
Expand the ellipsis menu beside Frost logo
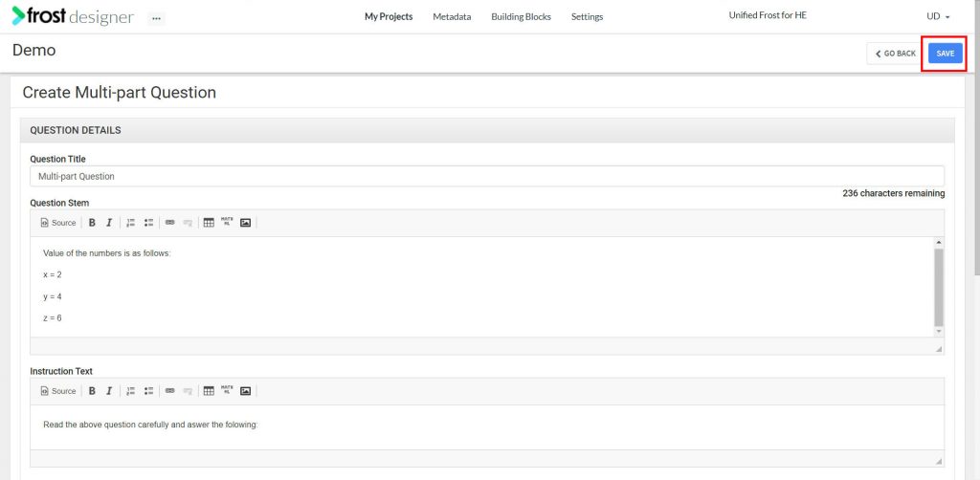click(x=156, y=18)
